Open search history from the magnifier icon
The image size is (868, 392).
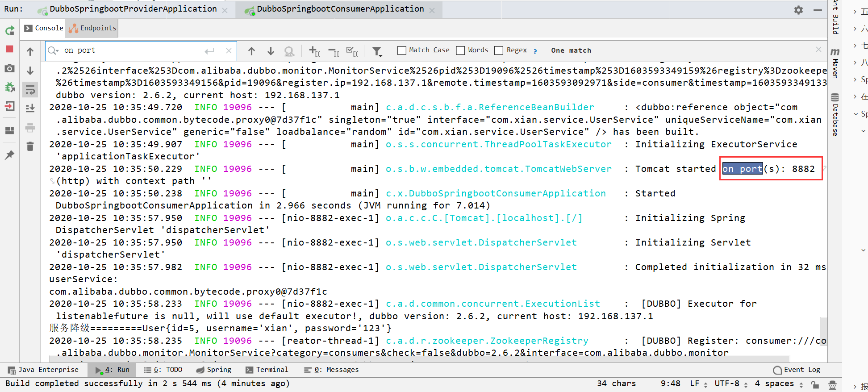54,50
